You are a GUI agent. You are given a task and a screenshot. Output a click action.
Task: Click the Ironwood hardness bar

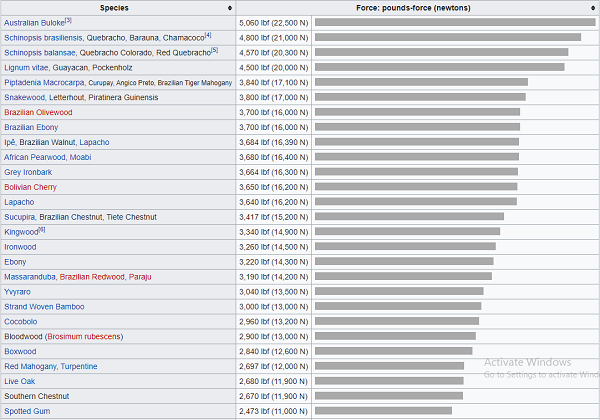point(405,247)
